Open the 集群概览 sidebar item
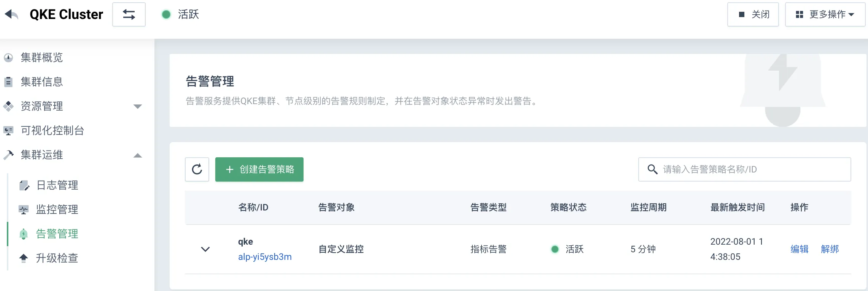Screen dimensions: 868x291 click(x=42, y=58)
